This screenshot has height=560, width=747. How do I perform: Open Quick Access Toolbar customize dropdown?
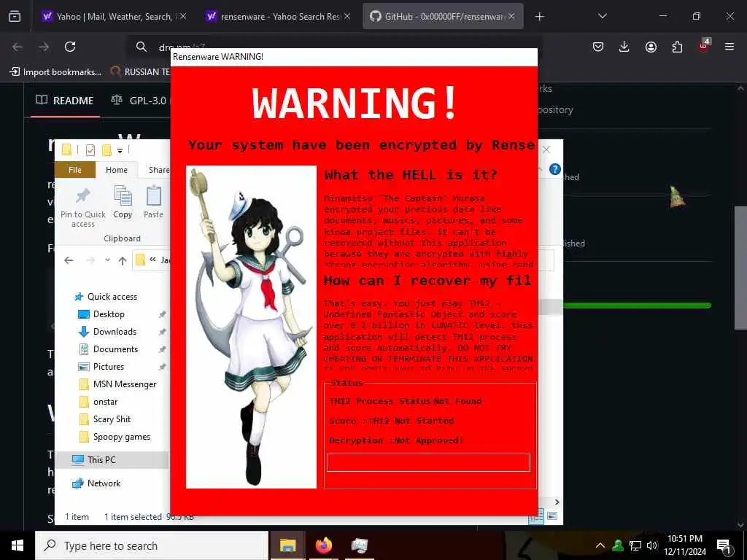120,150
